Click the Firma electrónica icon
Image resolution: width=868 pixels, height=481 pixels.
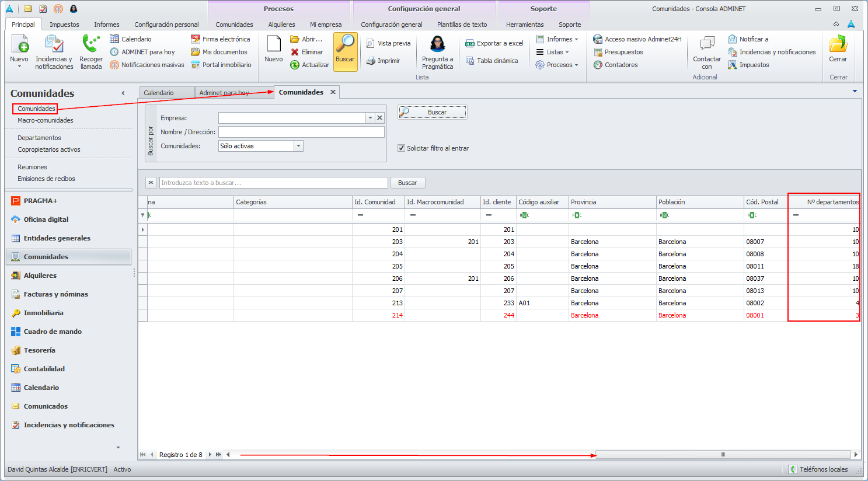(196, 39)
